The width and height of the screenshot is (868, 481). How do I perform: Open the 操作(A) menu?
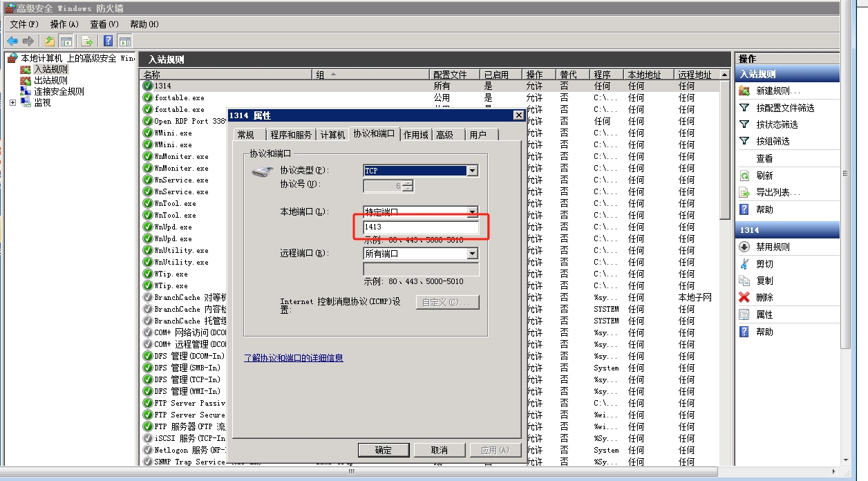click(x=64, y=24)
